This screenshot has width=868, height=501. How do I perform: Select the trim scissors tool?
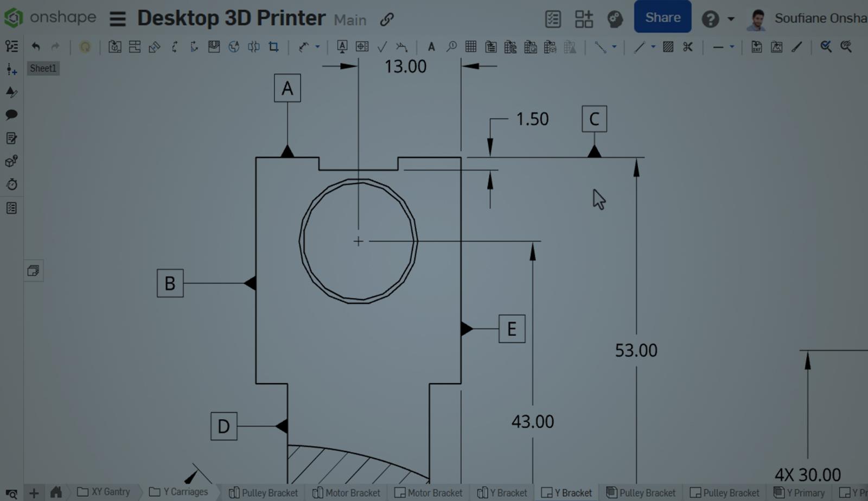688,47
